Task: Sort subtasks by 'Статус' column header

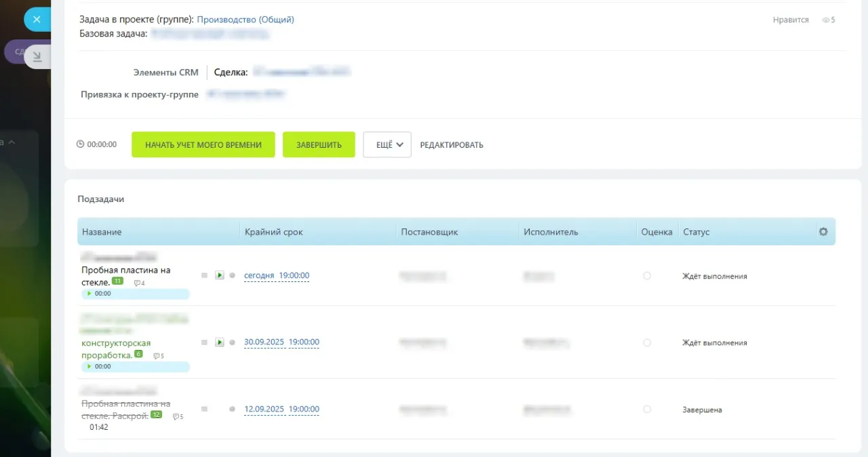Action: coord(696,232)
